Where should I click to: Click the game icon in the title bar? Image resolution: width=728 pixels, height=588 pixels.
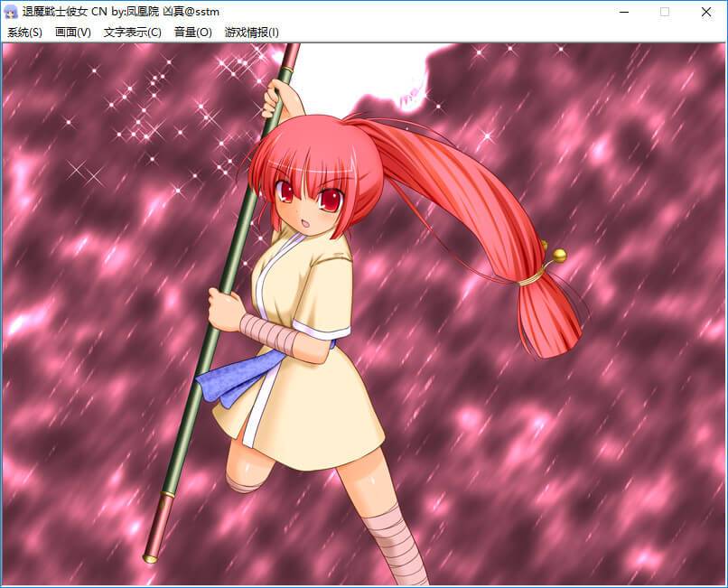pos(12,12)
